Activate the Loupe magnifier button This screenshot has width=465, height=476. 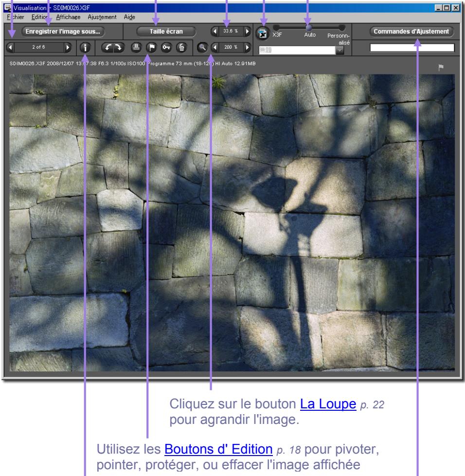click(x=202, y=47)
